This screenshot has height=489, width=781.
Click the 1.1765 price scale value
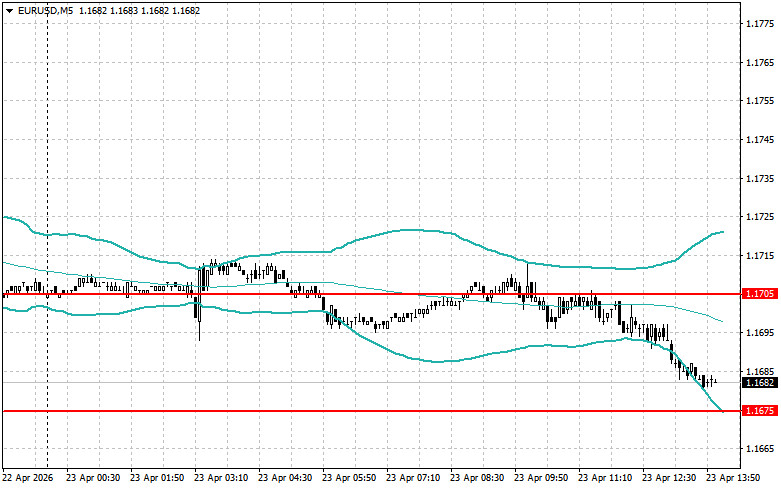760,62
